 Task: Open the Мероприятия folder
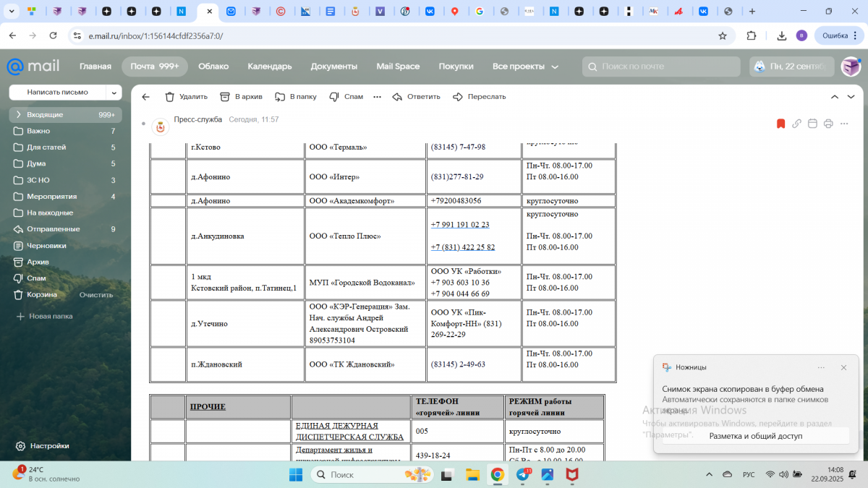[65, 197]
